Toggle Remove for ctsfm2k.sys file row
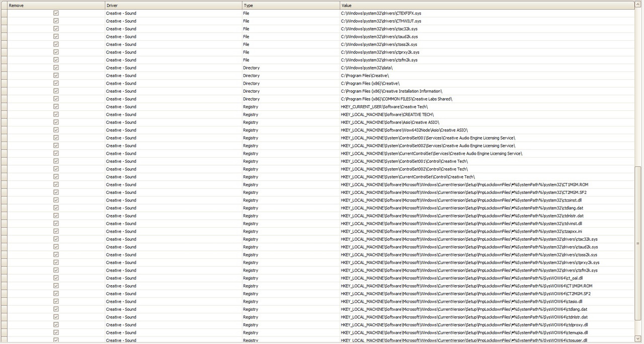 pyautogui.click(x=56, y=60)
